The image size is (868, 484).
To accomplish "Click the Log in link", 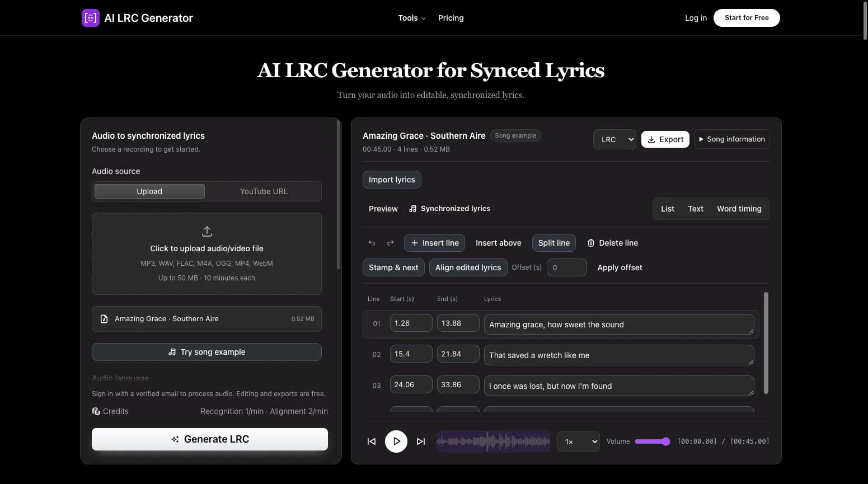I will (696, 18).
